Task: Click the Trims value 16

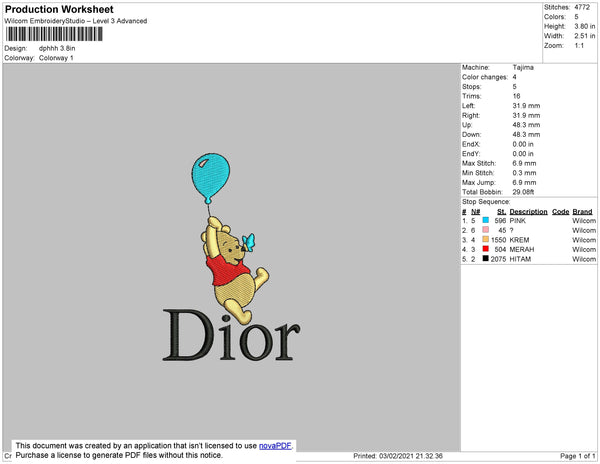Action: coord(516,96)
